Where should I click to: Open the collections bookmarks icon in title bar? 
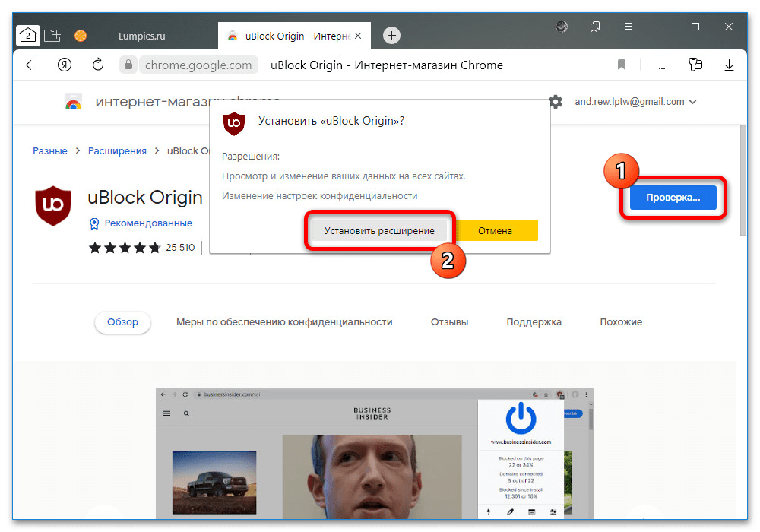595,27
